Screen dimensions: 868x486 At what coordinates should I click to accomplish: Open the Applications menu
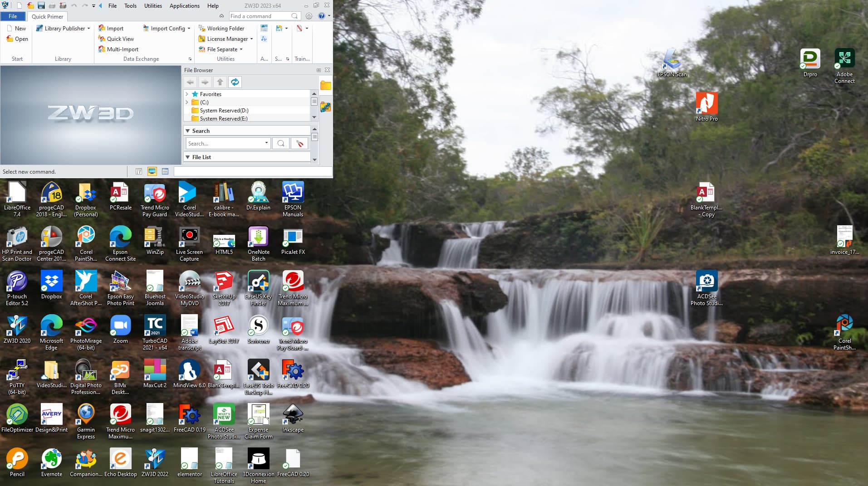click(185, 6)
